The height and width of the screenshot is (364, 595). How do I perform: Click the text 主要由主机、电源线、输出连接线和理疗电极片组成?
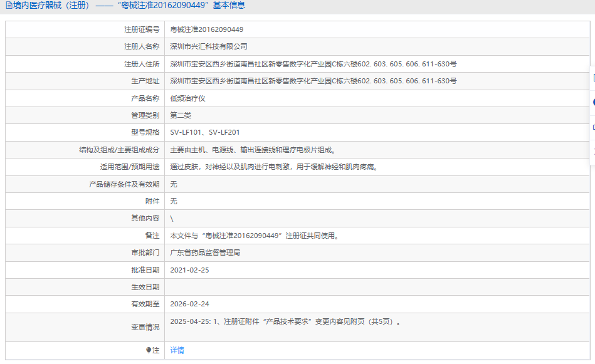click(253, 150)
